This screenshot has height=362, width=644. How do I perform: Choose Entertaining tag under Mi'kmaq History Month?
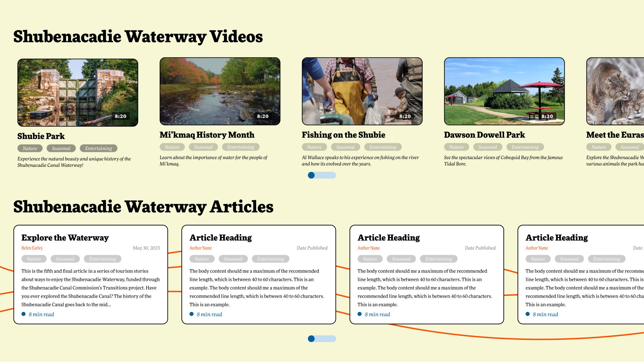241,147
